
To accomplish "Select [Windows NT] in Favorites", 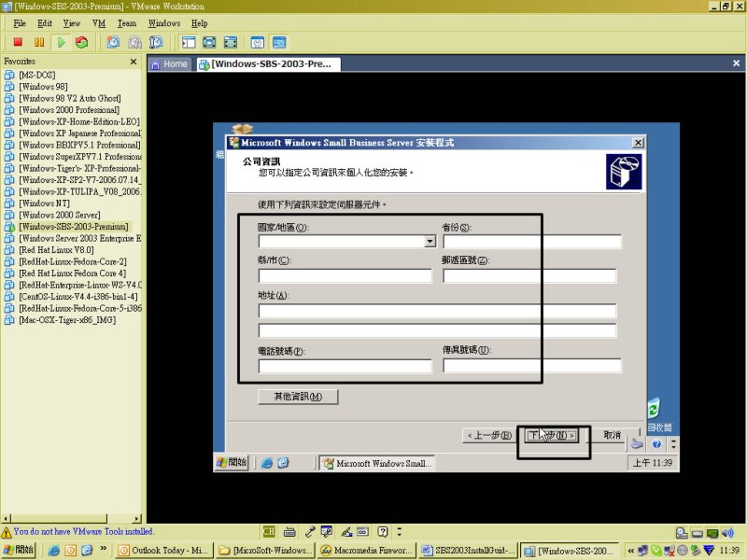I will 44,203.
